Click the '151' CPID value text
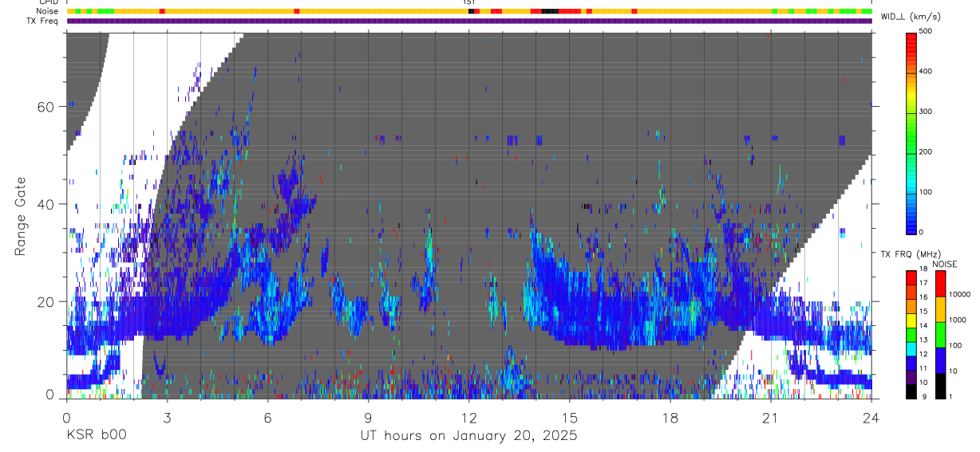This screenshot has height=452, width=980. (x=469, y=2)
